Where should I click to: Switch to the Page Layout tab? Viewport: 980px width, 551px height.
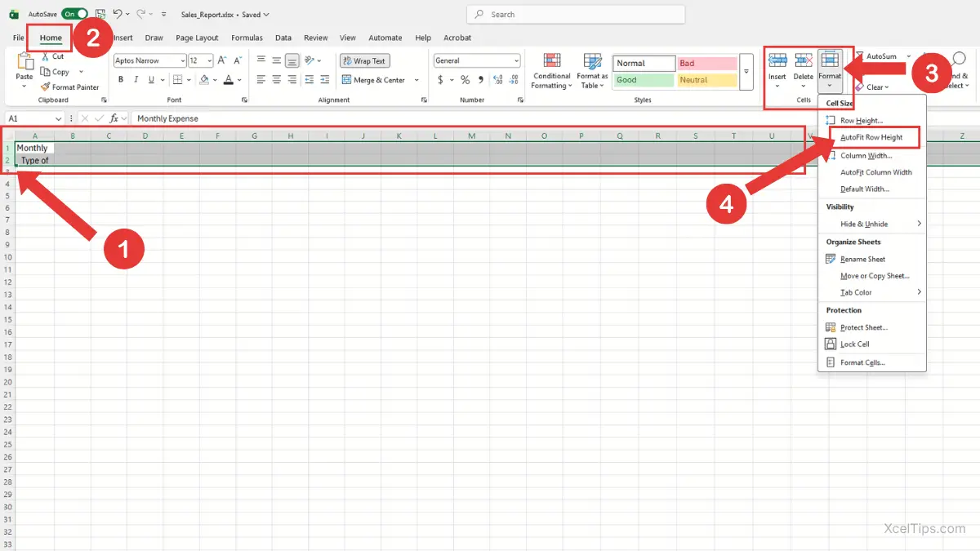tap(197, 38)
